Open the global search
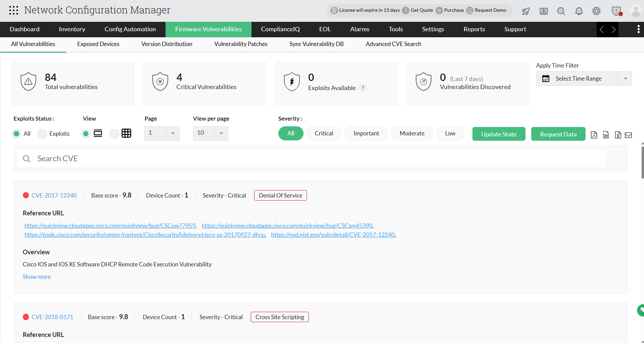Screen dimensions: 644x343 (561, 11)
